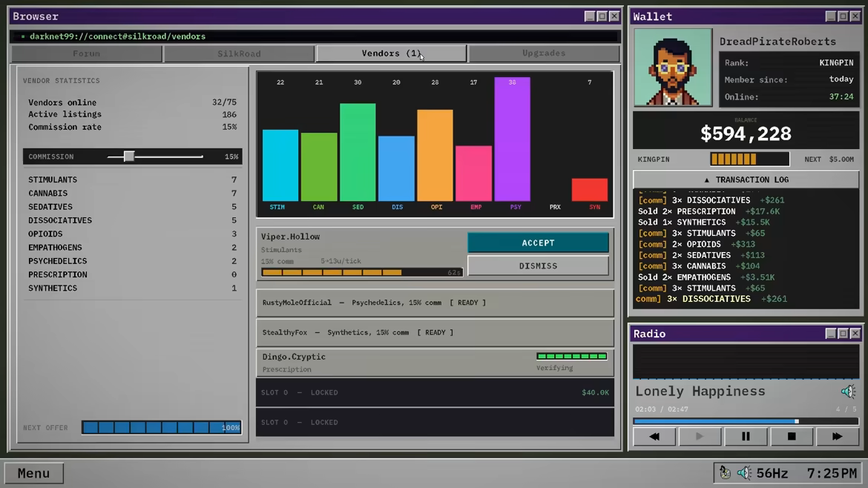Select the EMPATHOGENS statistics row

pos(132,247)
